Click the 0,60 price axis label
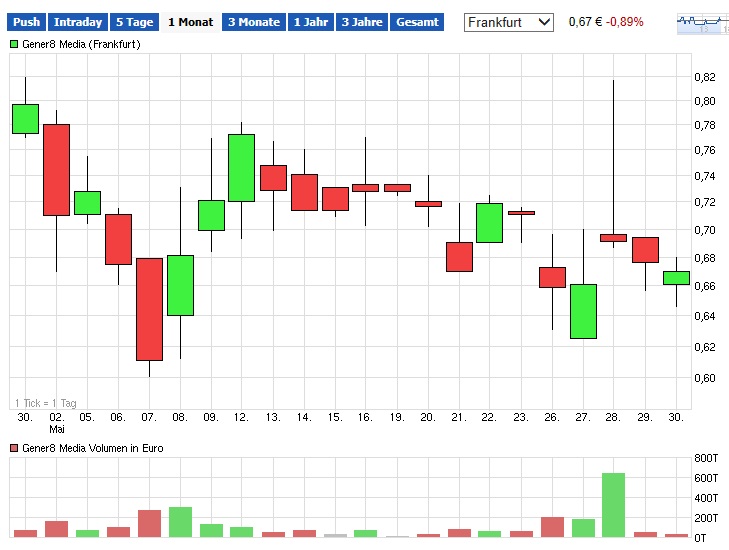Viewport: 729px width, 550px height. [705, 378]
